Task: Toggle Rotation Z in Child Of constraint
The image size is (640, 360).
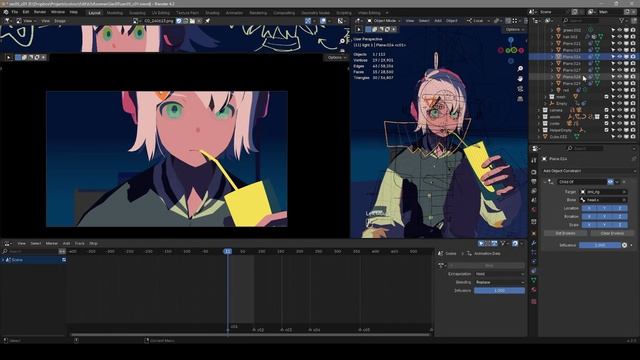Action: [620, 217]
